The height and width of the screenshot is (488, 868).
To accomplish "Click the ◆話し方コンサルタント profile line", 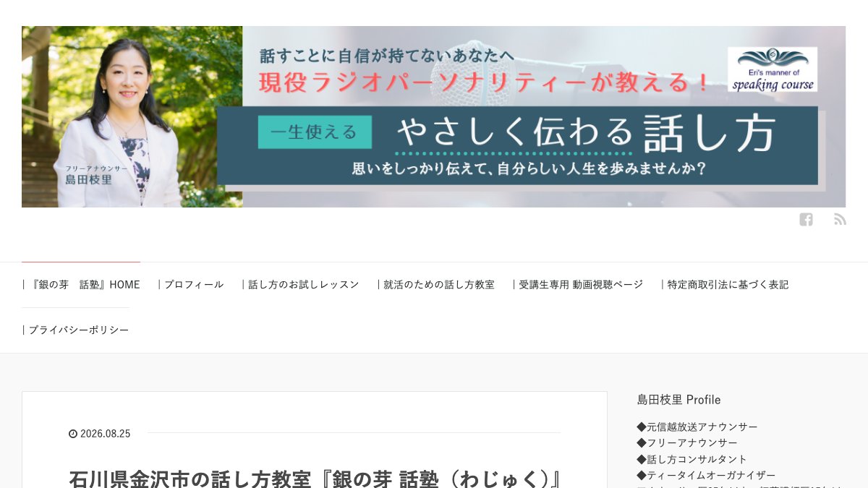I will pos(692,459).
